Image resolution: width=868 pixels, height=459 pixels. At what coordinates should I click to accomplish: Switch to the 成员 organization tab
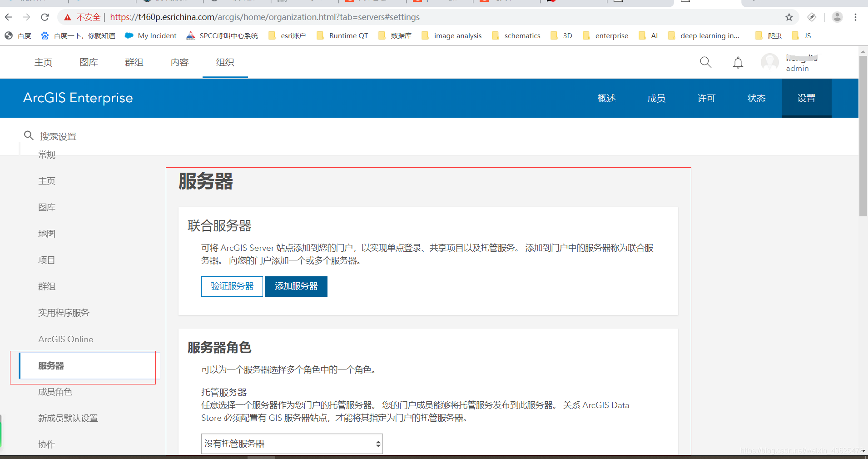point(657,98)
